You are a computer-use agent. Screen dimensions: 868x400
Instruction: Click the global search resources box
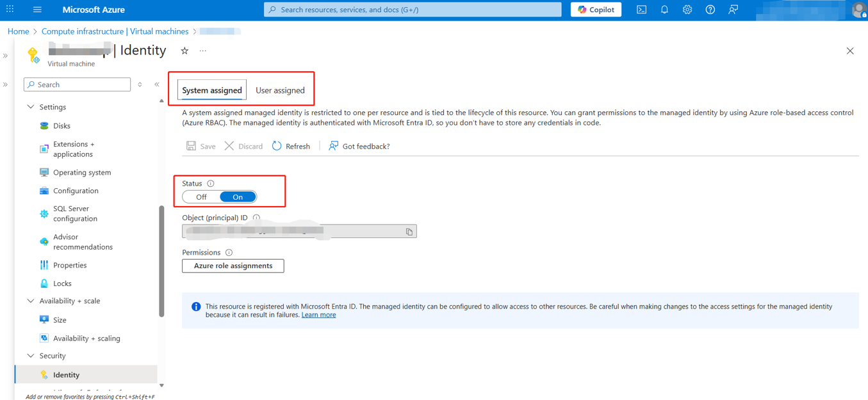413,10
